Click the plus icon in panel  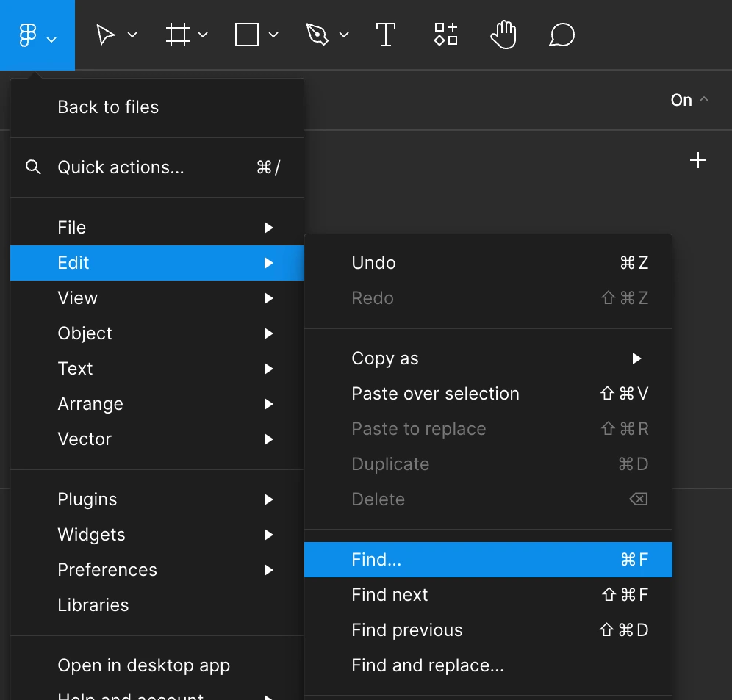698,161
